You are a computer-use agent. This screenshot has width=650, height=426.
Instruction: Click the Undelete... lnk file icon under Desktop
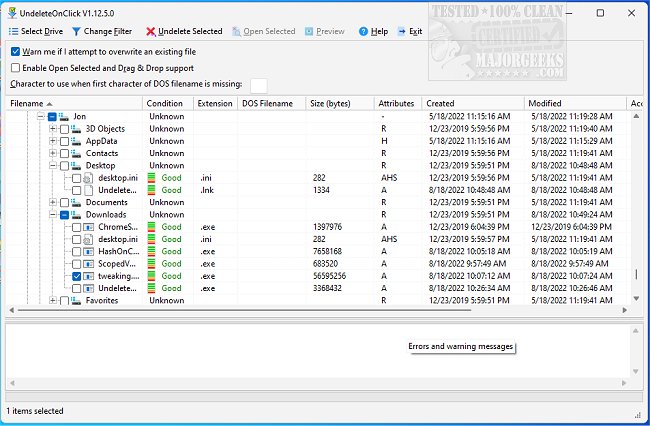(x=88, y=190)
